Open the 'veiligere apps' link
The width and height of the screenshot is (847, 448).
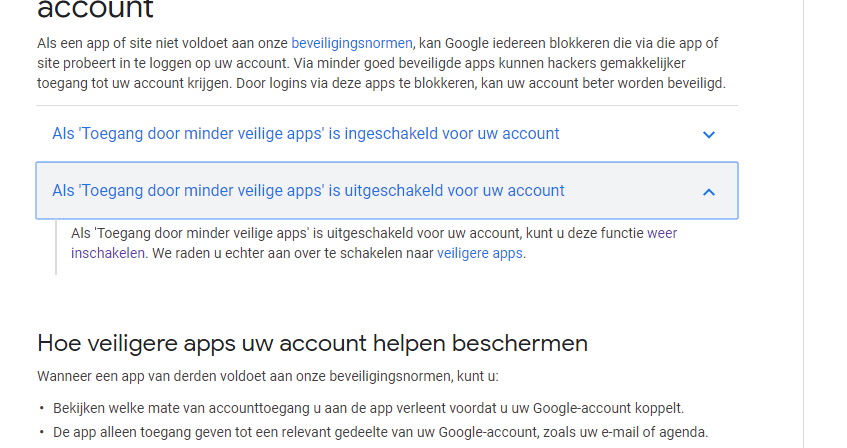(480, 253)
